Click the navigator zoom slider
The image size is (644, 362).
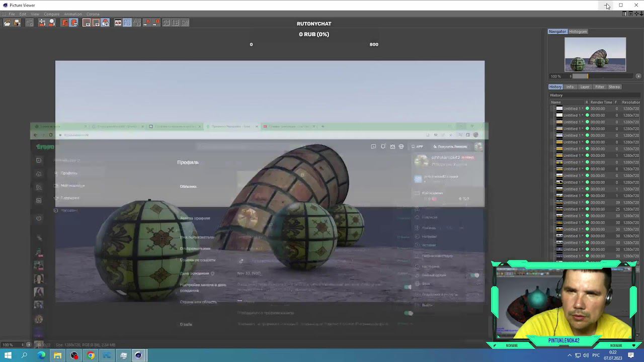tap(603, 76)
